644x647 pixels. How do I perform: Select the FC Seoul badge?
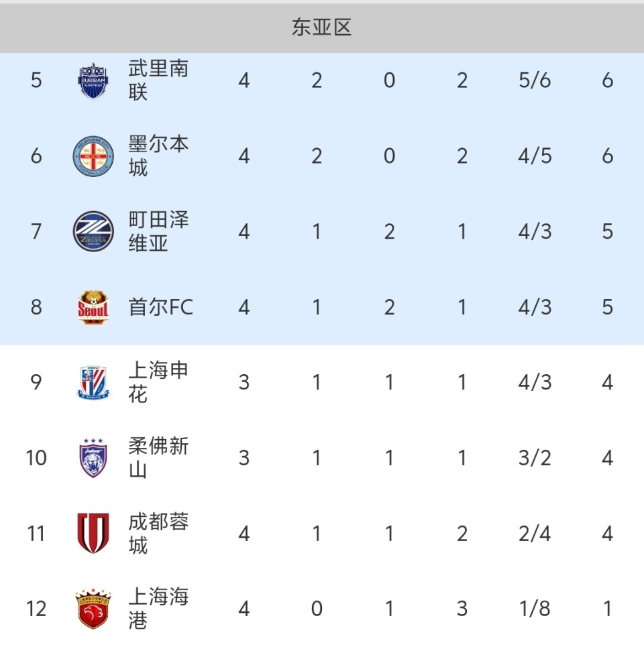93,307
